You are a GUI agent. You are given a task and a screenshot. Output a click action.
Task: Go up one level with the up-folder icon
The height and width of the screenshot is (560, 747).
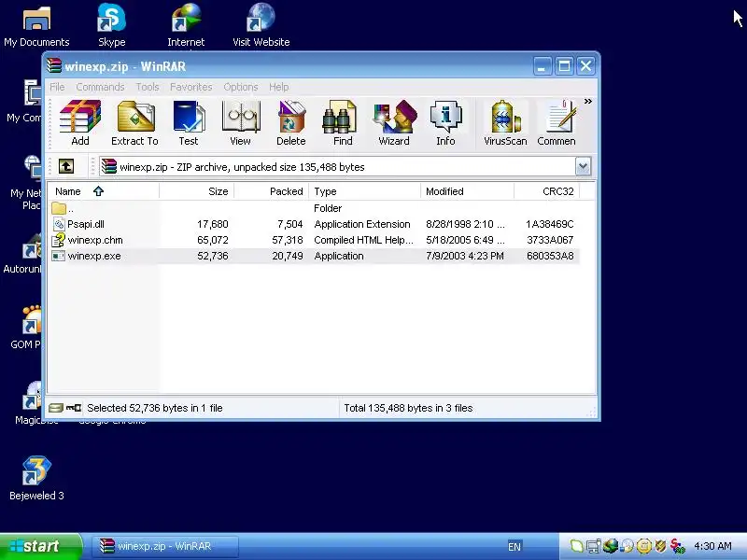66,166
